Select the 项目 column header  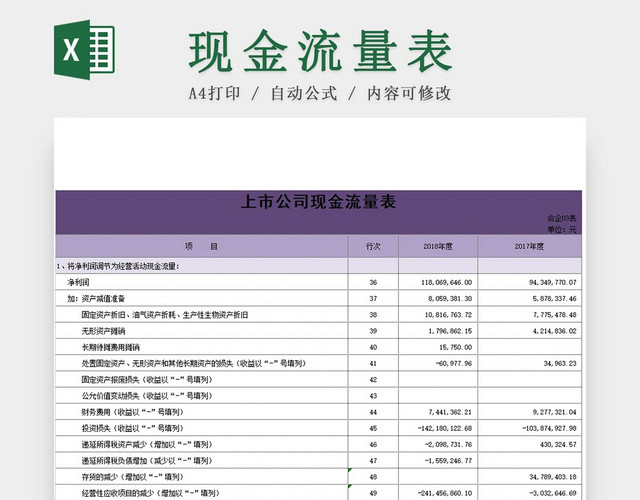pos(202,246)
